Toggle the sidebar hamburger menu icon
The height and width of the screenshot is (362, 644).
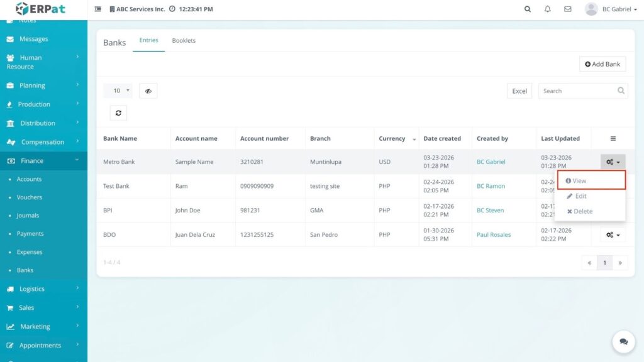(97, 9)
